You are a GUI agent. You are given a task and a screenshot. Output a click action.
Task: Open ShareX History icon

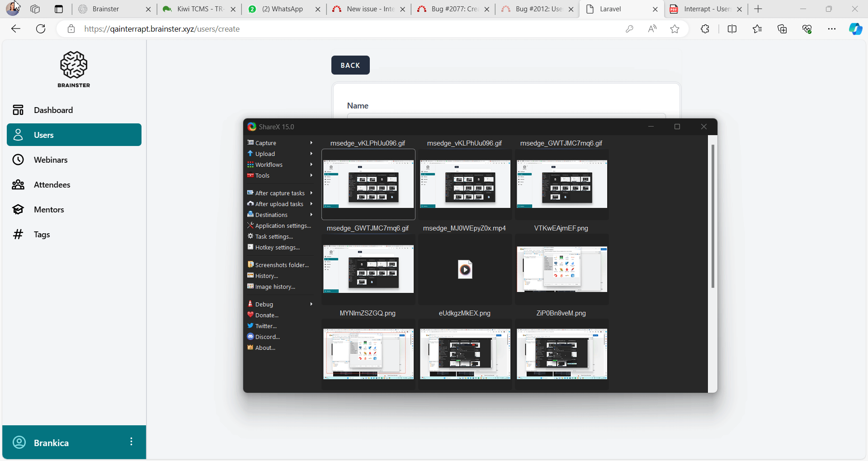pyautogui.click(x=250, y=275)
